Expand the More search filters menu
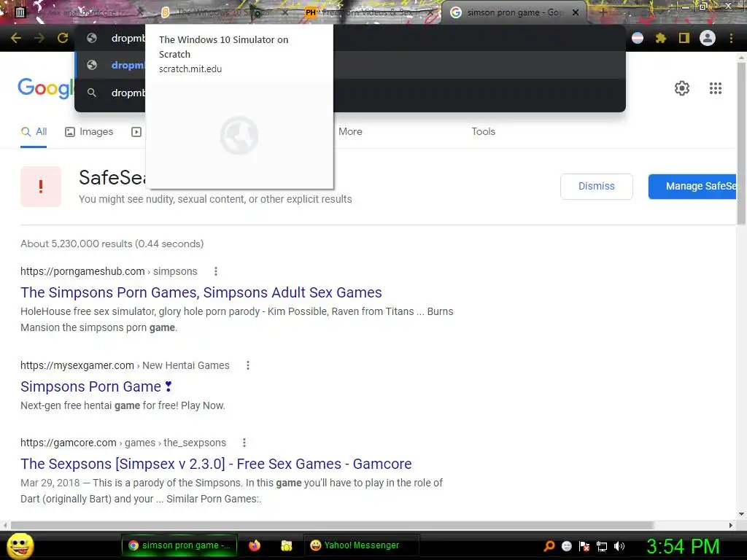 click(x=350, y=131)
